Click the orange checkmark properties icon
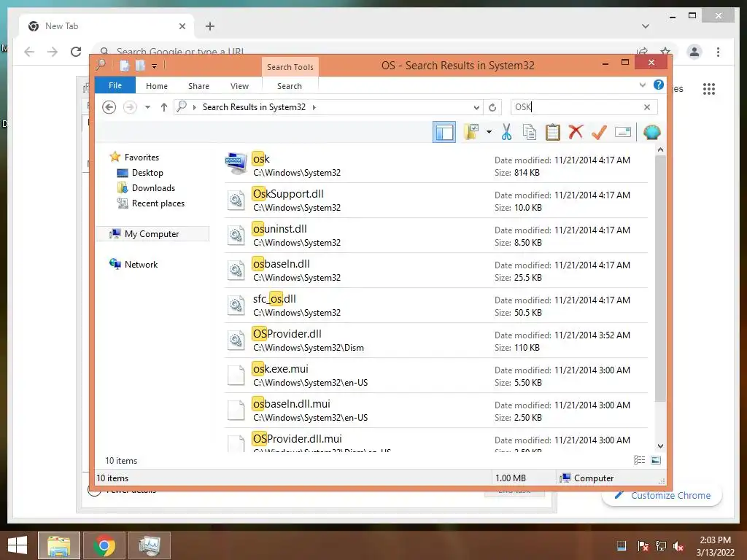This screenshot has width=747, height=560. pos(599,132)
